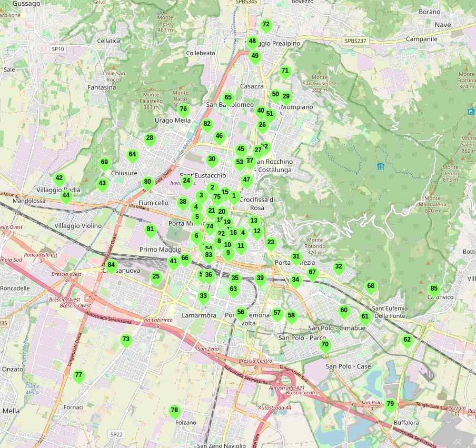Image resolution: width=476 pixels, height=448 pixels.
Task: Click marker 46
Action: [x=219, y=138]
